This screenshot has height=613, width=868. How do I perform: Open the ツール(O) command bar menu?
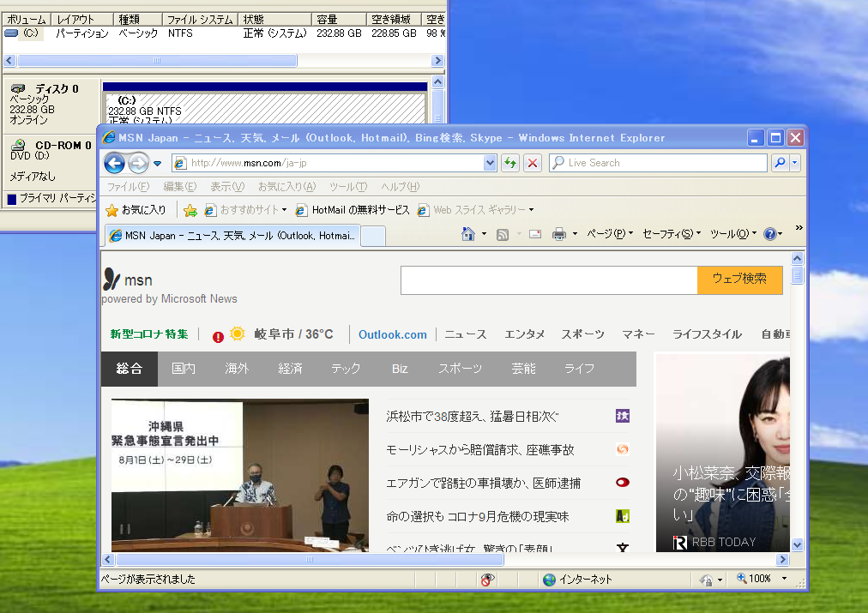(733, 234)
